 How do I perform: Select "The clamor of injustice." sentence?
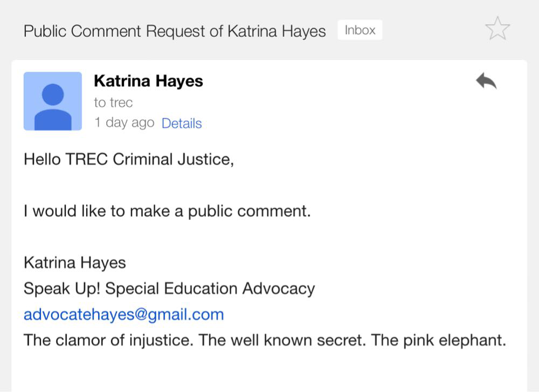107,340
